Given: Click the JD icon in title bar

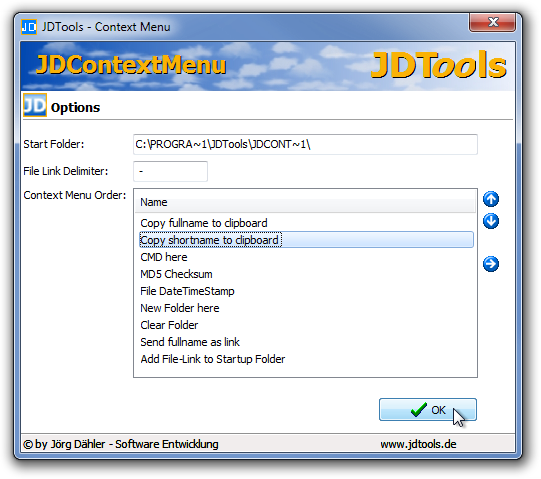Looking at the screenshot, I should click(29, 27).
